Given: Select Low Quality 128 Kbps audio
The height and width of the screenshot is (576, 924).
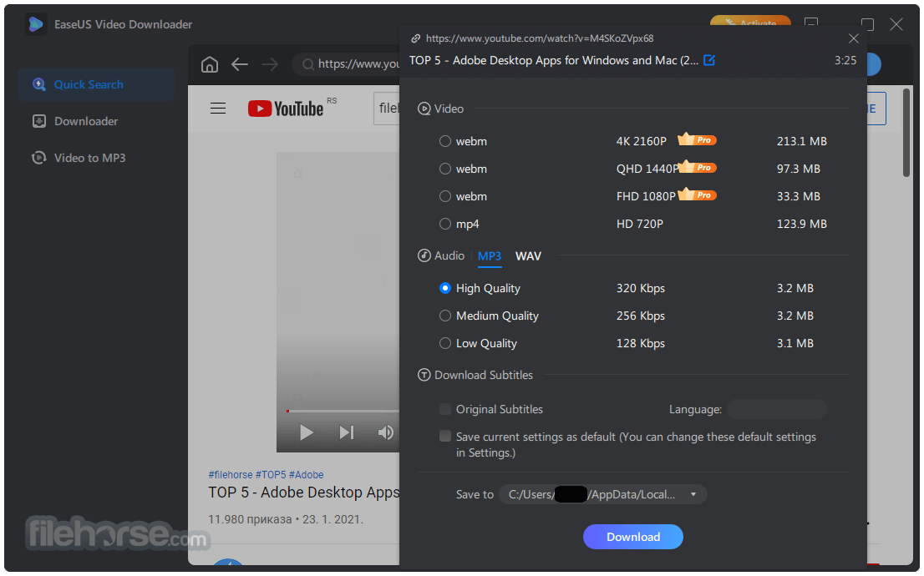Looking at the screenshot, I should click(x=445, y=343).
